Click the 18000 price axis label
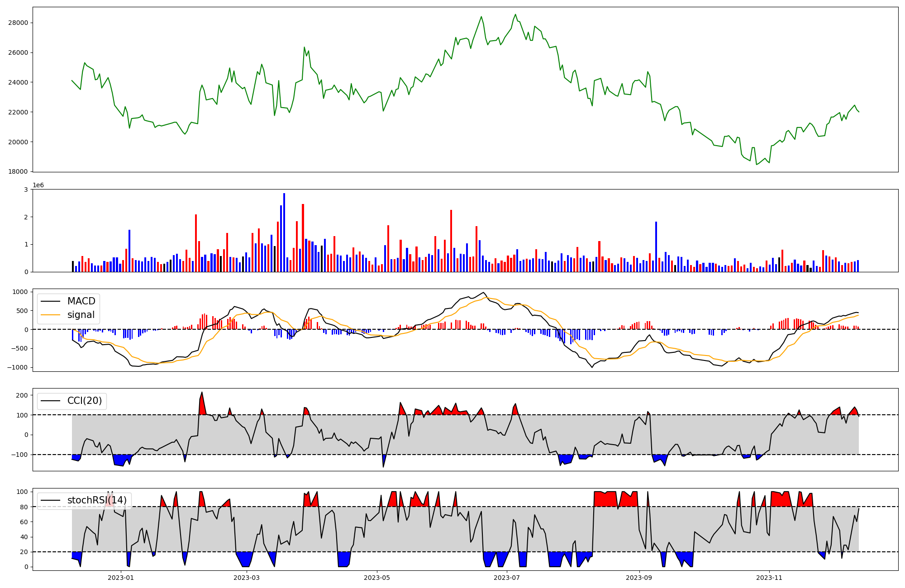905x588 pixels. [x=19, y=172]
